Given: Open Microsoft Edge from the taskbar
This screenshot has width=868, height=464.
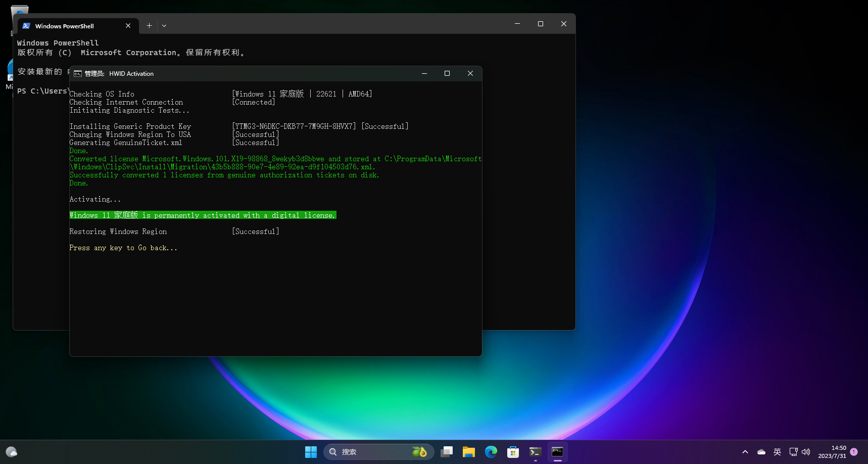Looking at the screenshot, I should (491, 452).
